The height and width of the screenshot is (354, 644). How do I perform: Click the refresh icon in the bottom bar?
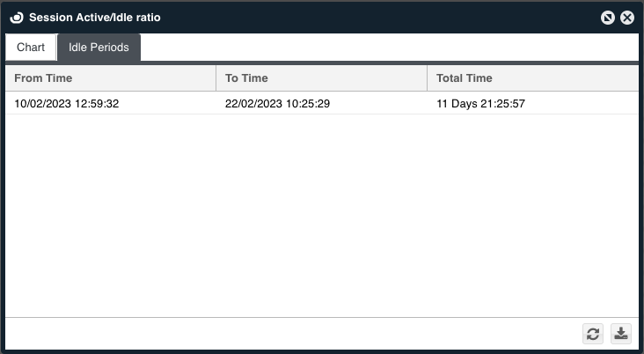click(593, 334)
